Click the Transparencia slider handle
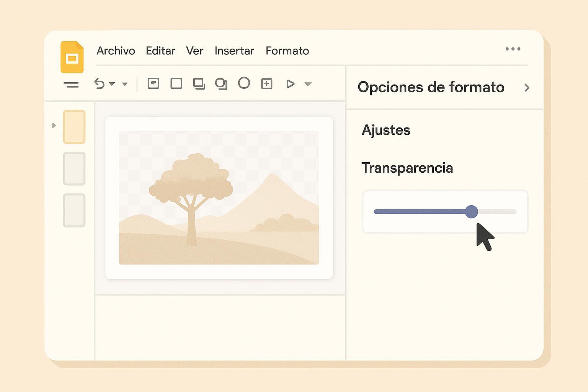The width and height of the screenshot is (588, 392). (x=471, y=212)
